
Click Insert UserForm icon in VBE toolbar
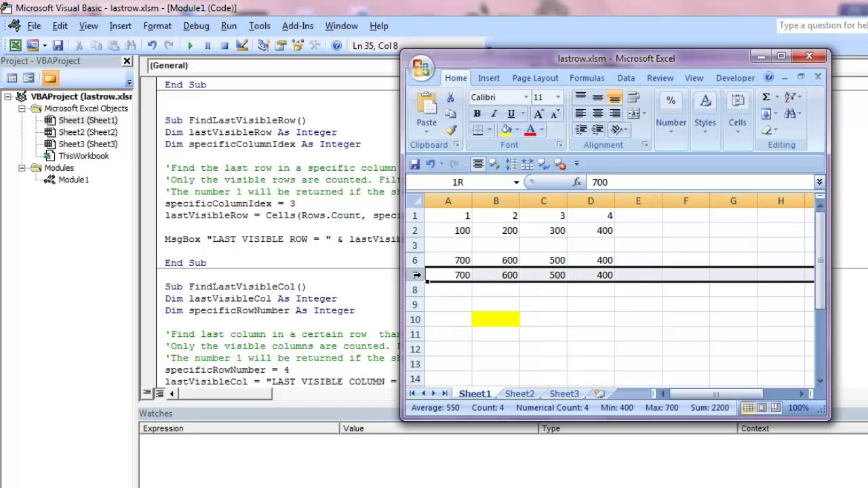click(33, 45)
